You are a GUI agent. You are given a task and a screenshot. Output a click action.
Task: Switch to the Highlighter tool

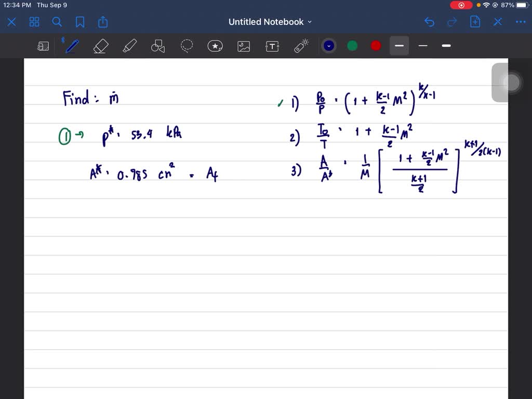(x=129, y=46)
